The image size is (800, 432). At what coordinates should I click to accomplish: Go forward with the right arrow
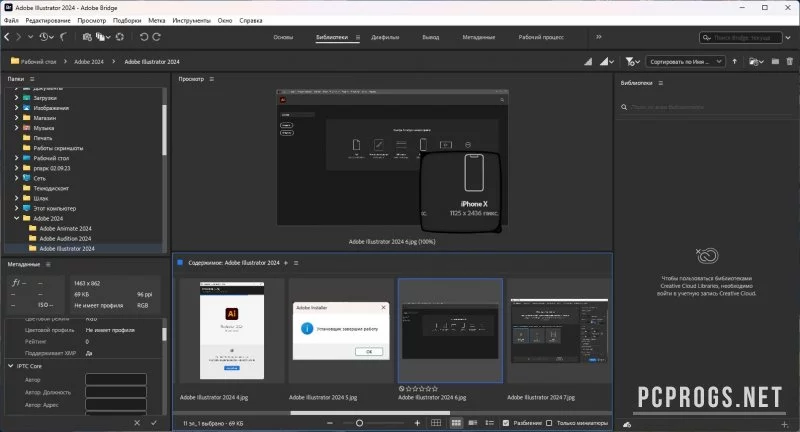(x=18, y=37)
